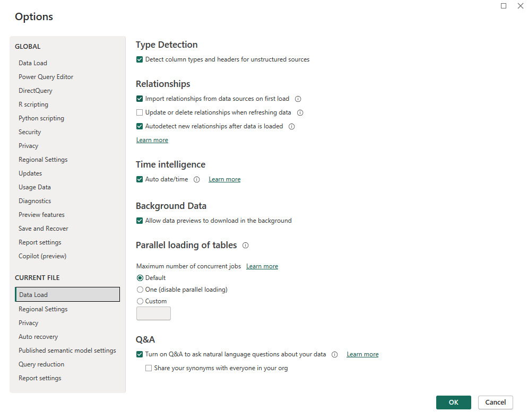Click 'Learn more' next to Auto date/time
Screen dimensions: 528x420
(224, 179)
